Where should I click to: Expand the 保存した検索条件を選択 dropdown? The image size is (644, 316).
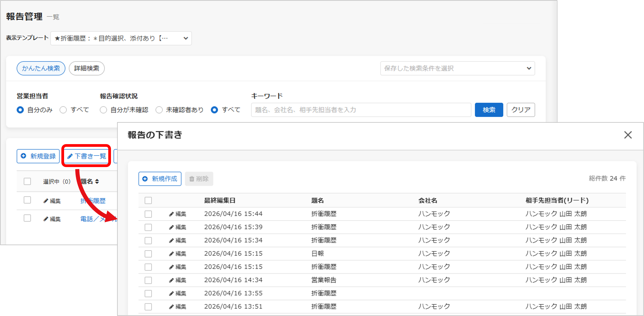pyautogui.click(x=457, y=68)
